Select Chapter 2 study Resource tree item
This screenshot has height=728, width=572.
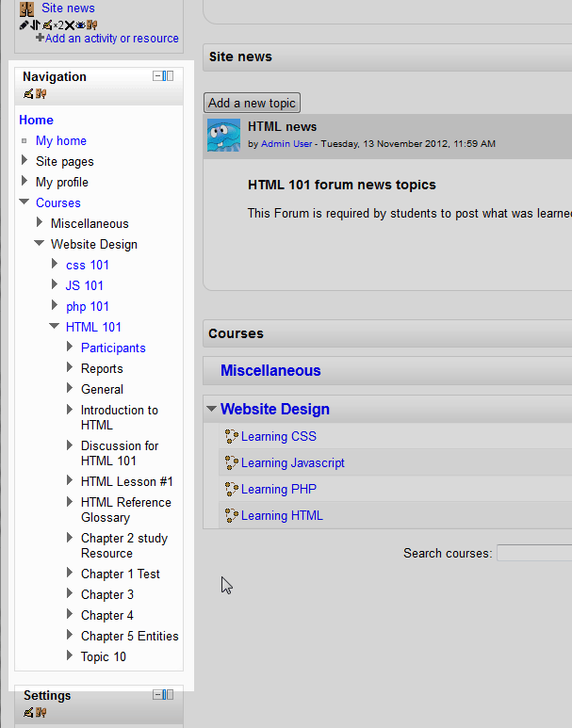click(x=124, y=545)
